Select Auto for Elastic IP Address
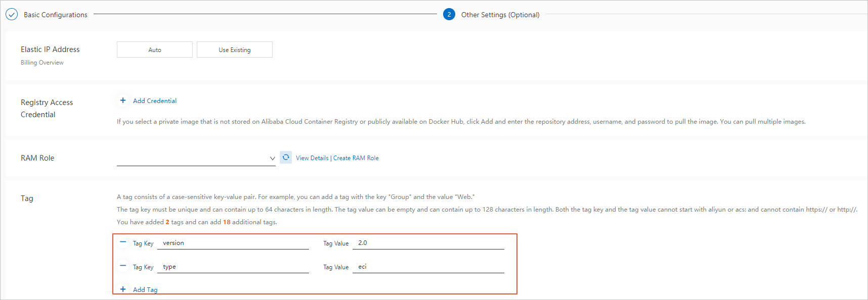Screen dimensions: 868x300 [155, 50]
